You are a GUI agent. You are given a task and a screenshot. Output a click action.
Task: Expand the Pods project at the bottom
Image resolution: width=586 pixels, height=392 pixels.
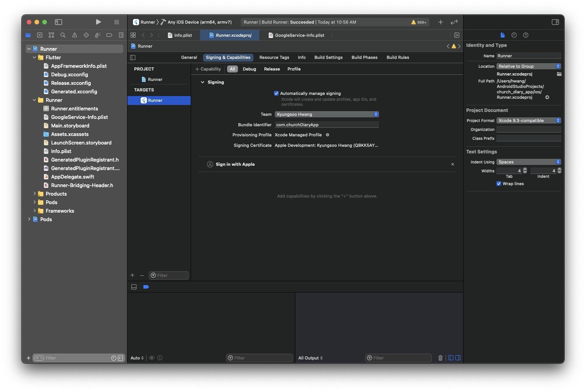click(29, 219)
